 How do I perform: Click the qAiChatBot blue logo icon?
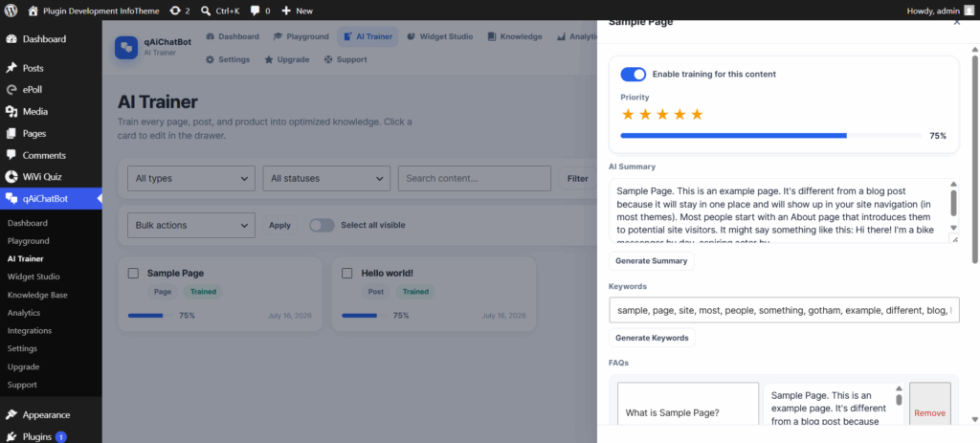(x=126, y=48)
